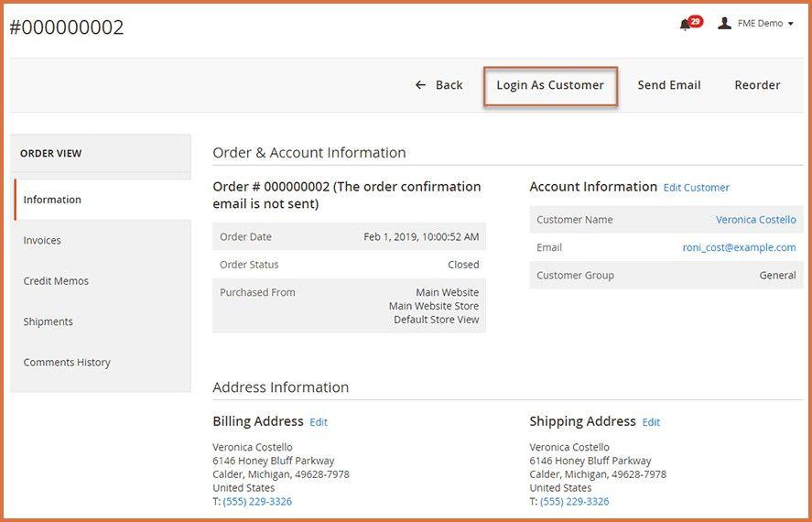Click the Send Email button
812x522 pixels.
click(668, 85)
